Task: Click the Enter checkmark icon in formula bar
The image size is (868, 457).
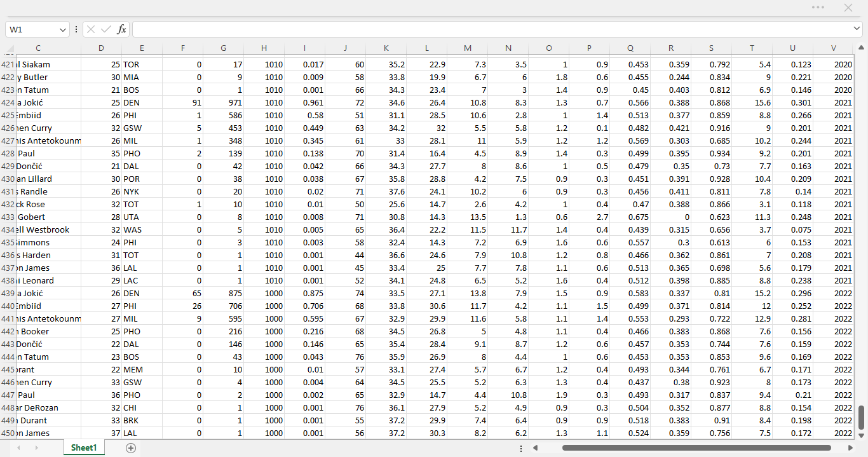Action: point(106,29)
